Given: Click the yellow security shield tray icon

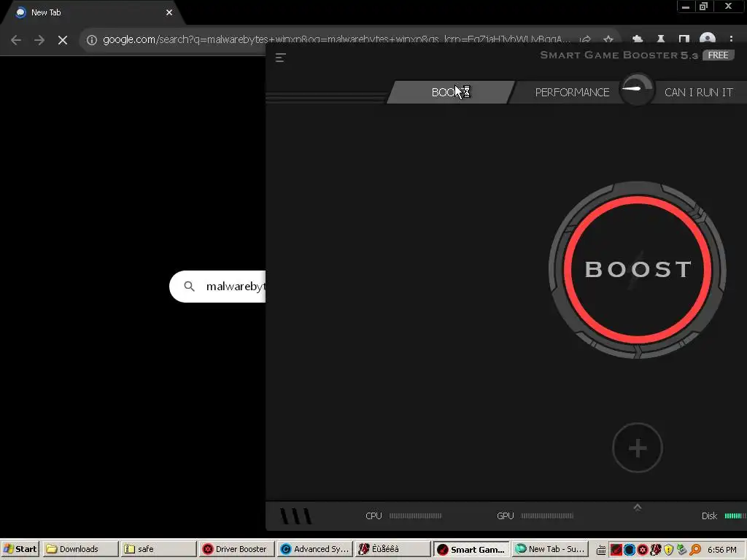Looking at the screenshot, I should tap(668, 550).
